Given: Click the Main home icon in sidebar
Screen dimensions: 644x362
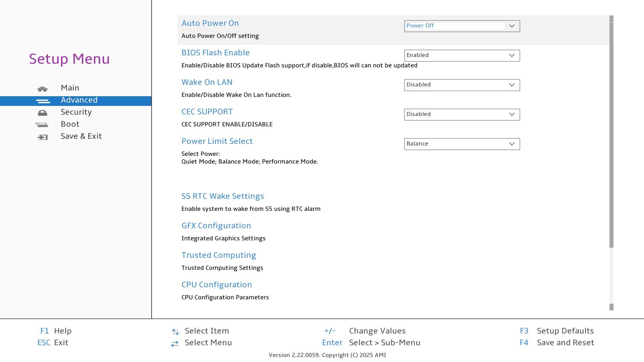Looking at the screenshot, I should tap(43, 89).
